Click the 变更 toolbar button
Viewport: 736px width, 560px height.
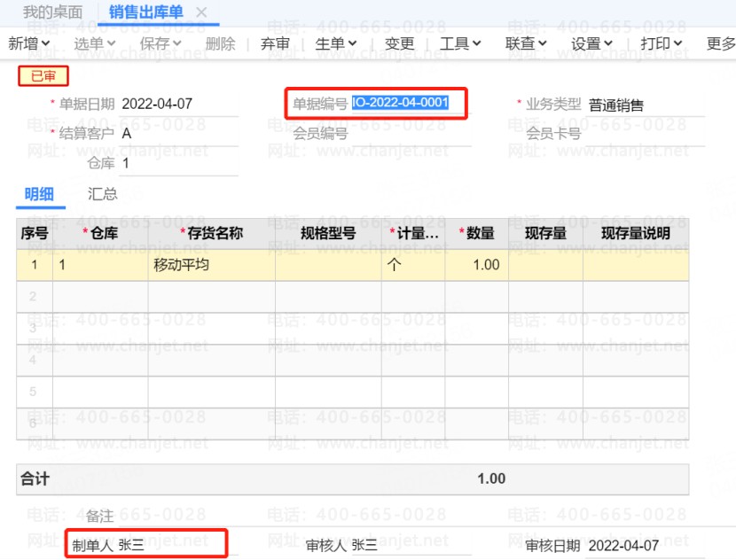(399, 43)
